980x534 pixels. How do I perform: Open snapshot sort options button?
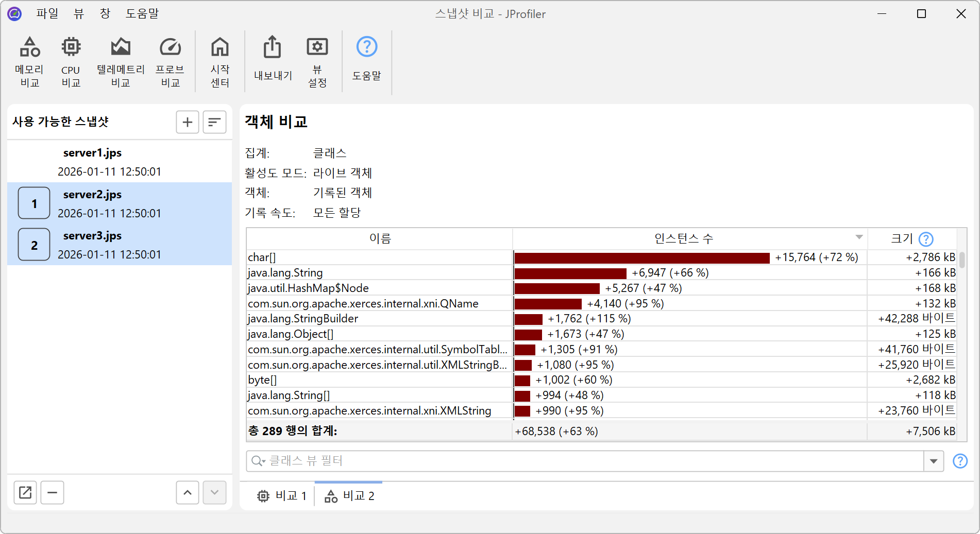pos(214,122)
